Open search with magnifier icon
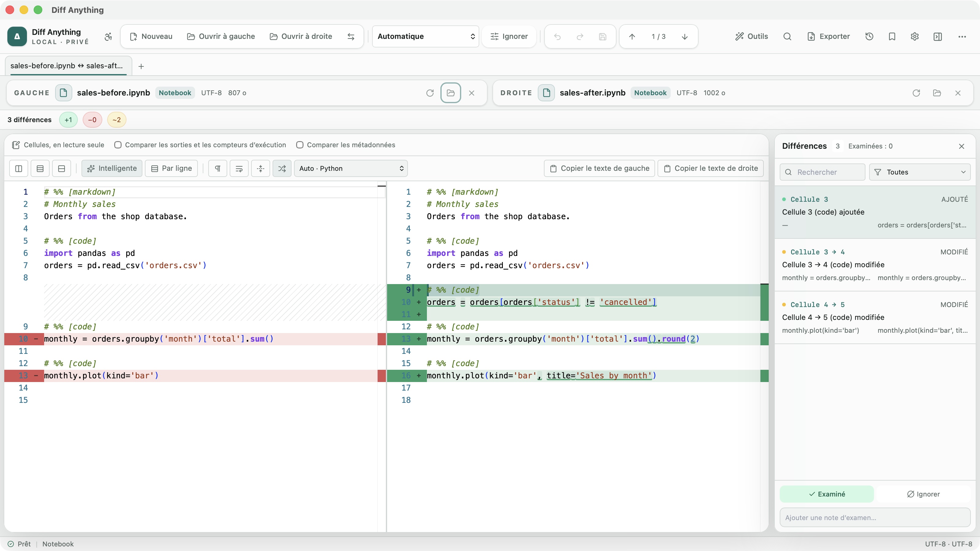Screen dimensions: 980x551 (x=787, y=36)
